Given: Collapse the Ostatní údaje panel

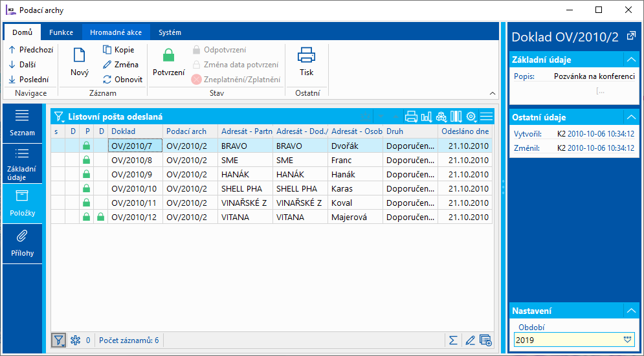Looking at the screenshot, I should (631, 117).
